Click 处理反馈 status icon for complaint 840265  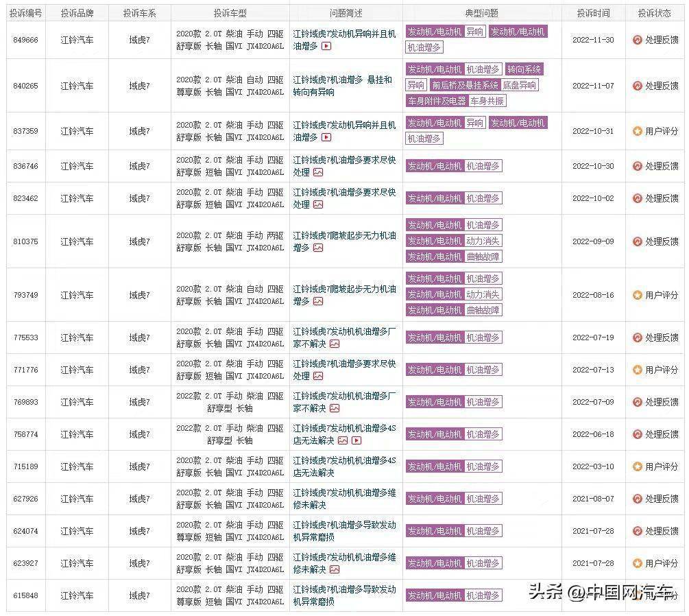637,86
